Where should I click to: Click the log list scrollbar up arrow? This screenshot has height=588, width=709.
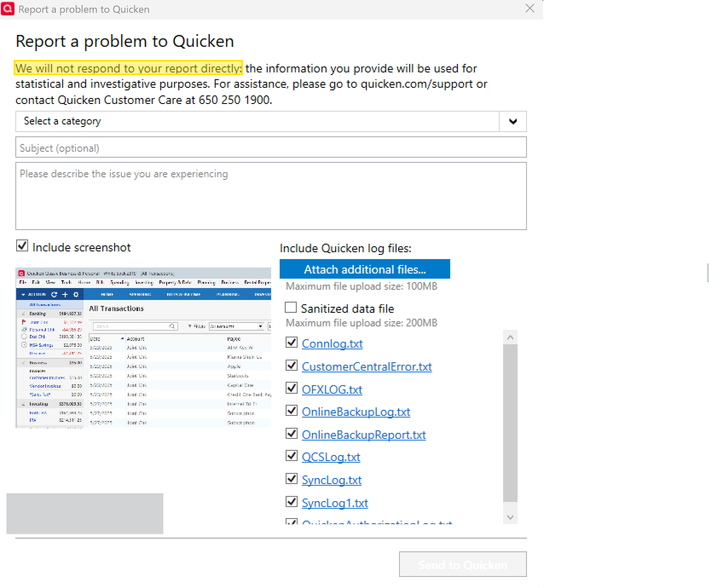pyautogui.click(x=510, y=337)
